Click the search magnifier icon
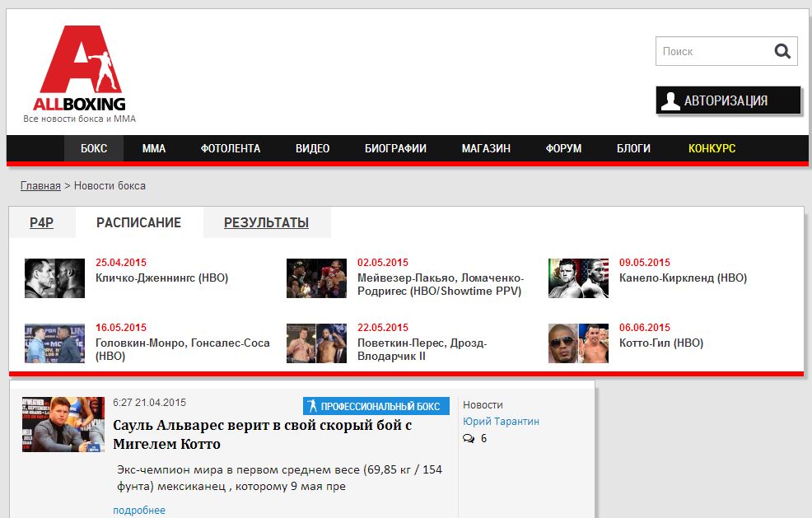This screenshot has width=812, height=518. pyautogui.click(x=782, y=51)
